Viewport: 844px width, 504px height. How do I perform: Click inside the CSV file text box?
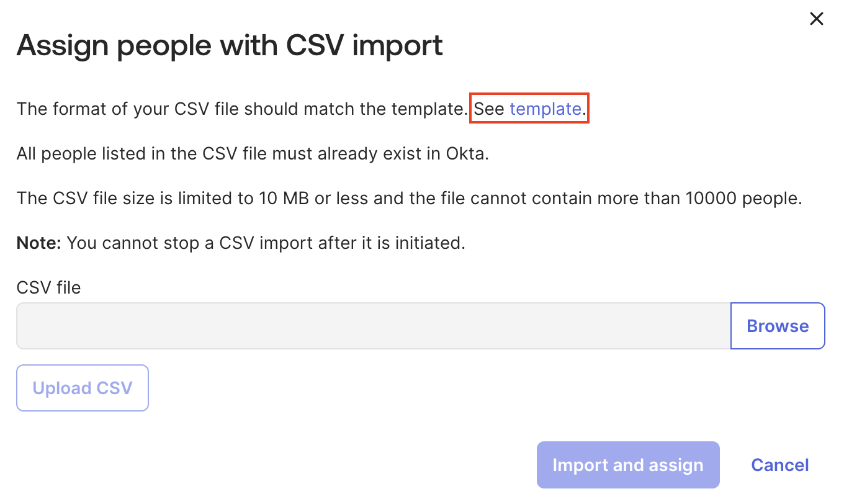click(372, 325)
